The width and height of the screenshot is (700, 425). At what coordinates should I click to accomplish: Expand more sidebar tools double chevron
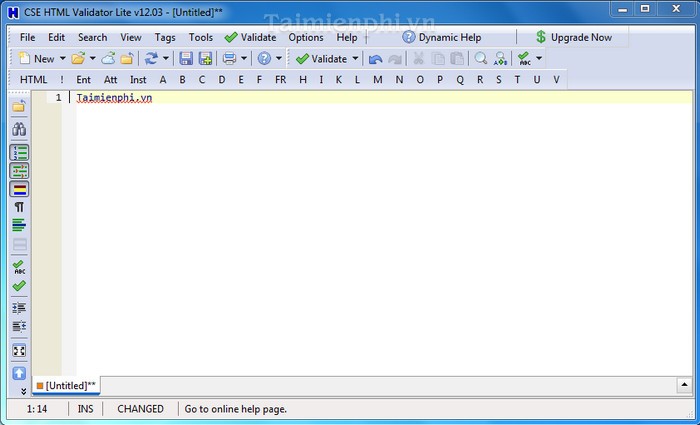click(23, 392)
